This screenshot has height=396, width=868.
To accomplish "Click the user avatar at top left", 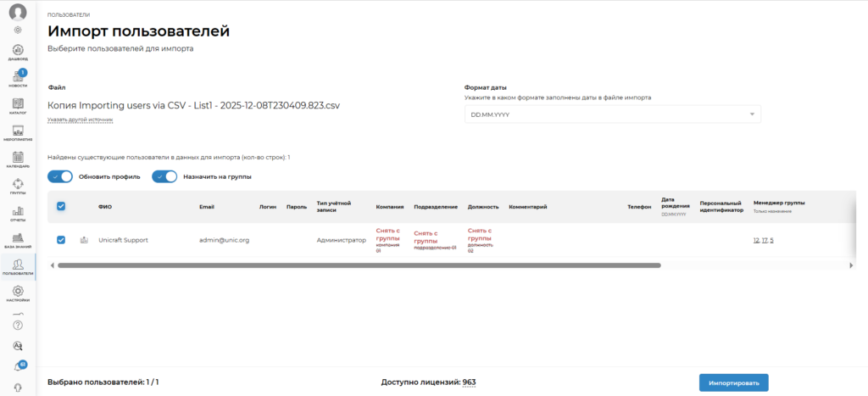I will (x=18, y=12).
